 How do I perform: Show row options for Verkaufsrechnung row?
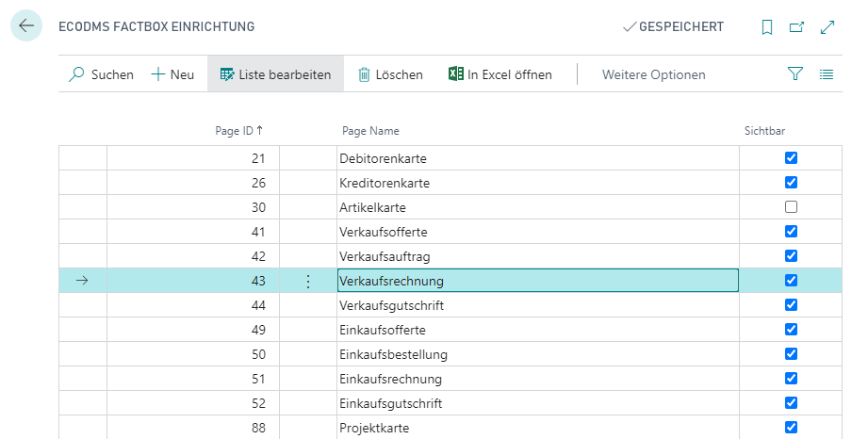point(308,282)
